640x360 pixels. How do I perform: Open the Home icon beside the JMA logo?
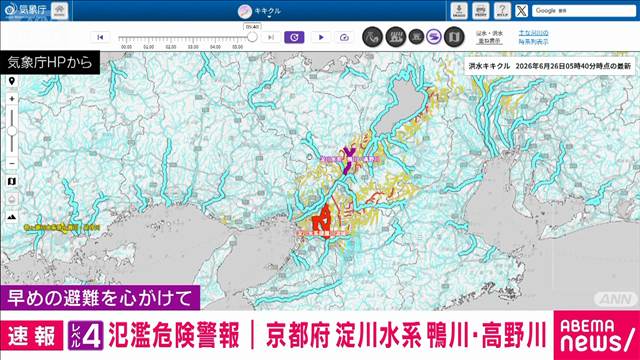tap(59, 10)
